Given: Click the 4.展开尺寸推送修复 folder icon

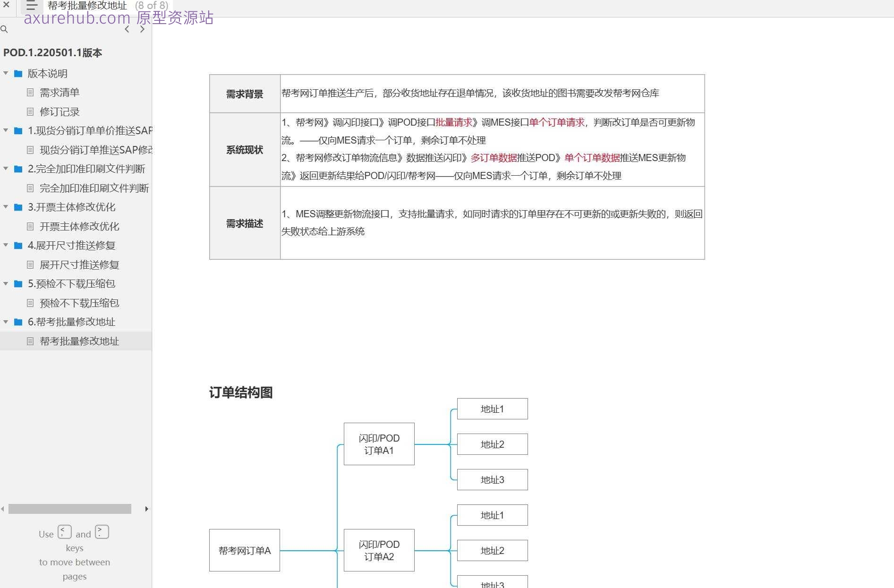Looking at the screenshot, I should click(x=18, y=245).
